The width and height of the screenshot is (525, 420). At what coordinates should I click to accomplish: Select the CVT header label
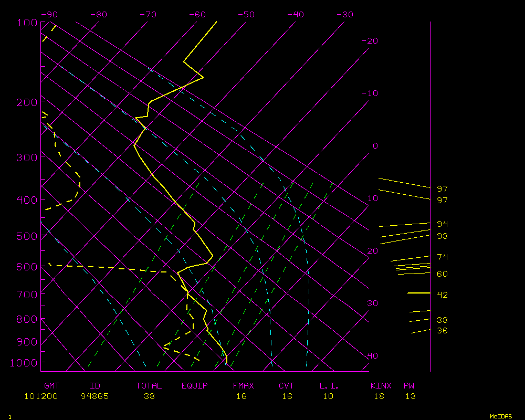[286, 386]
